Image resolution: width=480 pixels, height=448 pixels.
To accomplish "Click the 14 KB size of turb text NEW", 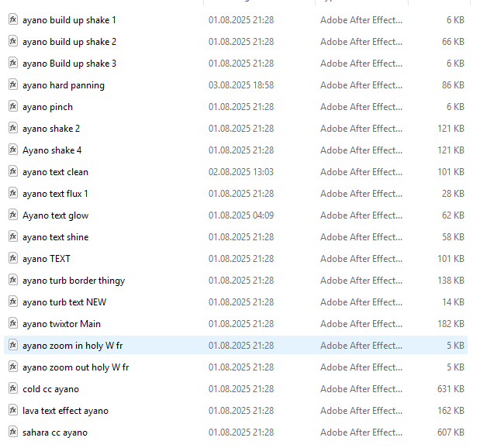I will [x=453, y=302].
